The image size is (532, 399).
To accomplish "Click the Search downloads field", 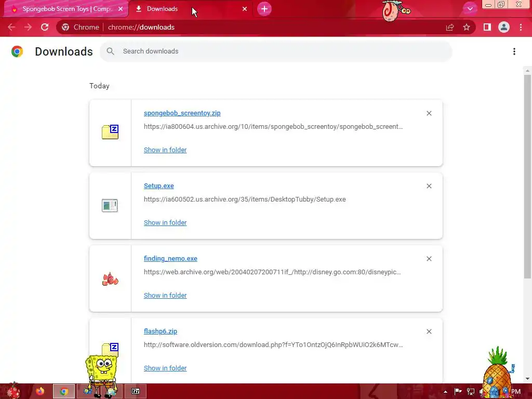I will (x=276, y=51).
